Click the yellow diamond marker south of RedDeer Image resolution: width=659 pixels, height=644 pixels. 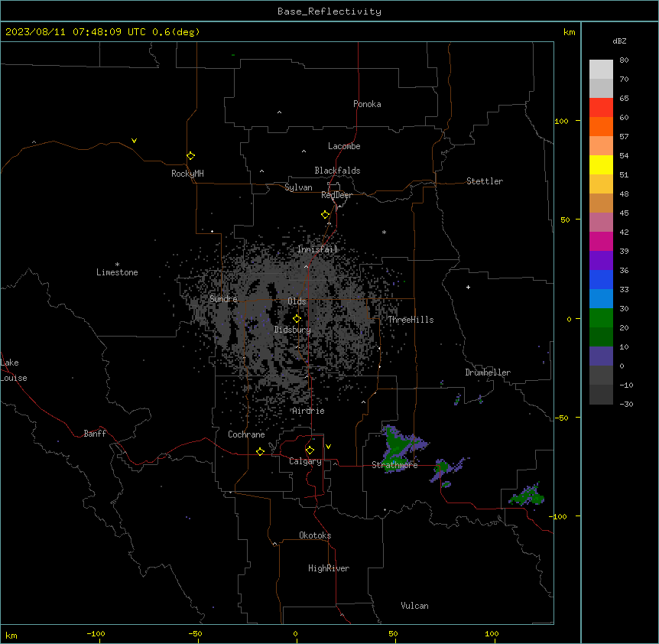pyautogui.click(x=325, y=215)
